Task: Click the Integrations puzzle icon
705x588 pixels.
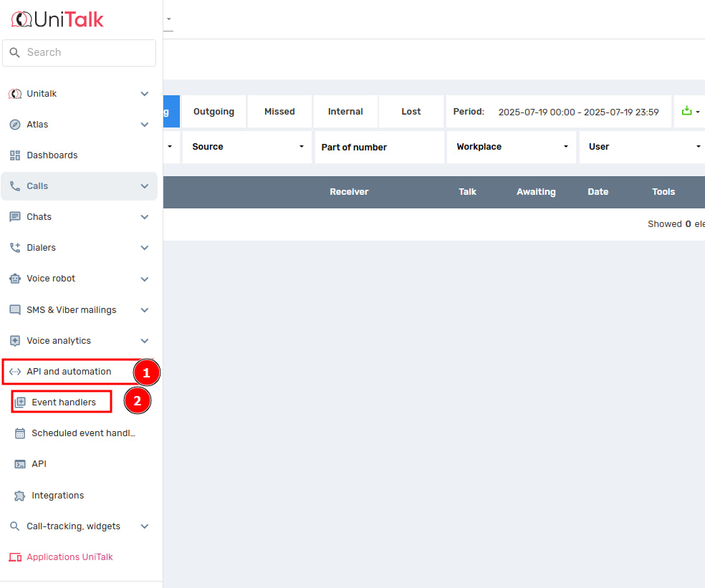Action: tap(20, 496)
